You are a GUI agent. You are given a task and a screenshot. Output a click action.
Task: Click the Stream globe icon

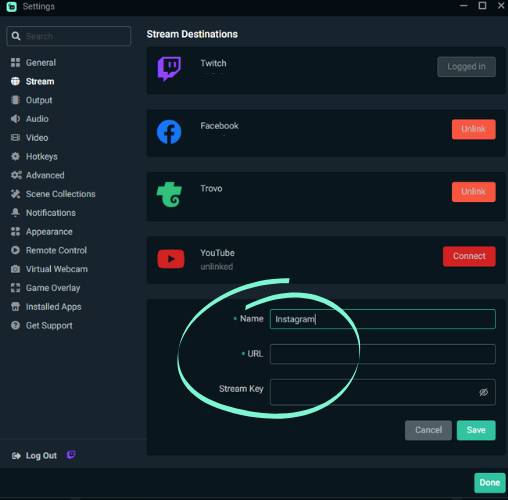(15, 81)
